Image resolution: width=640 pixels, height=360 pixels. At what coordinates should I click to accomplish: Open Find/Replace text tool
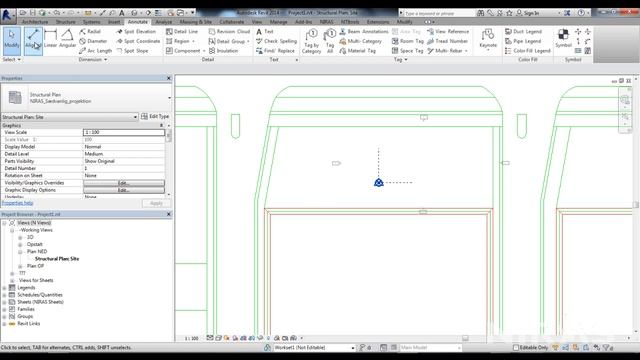(x=275, y=51)
